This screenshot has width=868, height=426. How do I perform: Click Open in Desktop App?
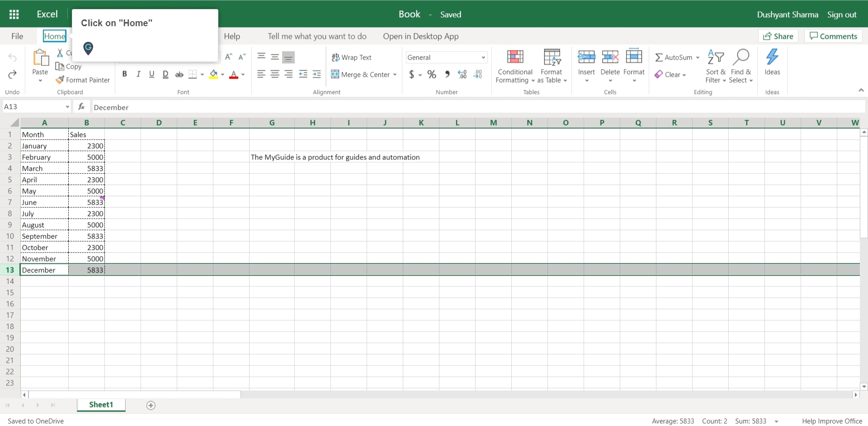click(421, 36)
